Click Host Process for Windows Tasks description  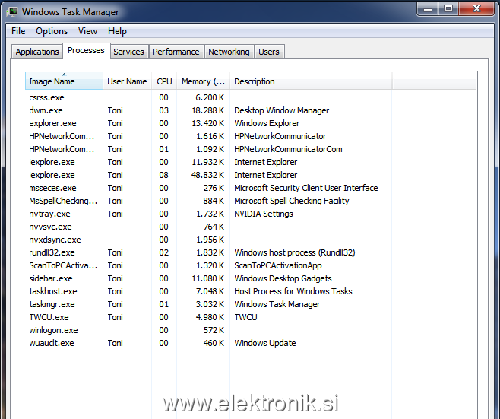293,291
